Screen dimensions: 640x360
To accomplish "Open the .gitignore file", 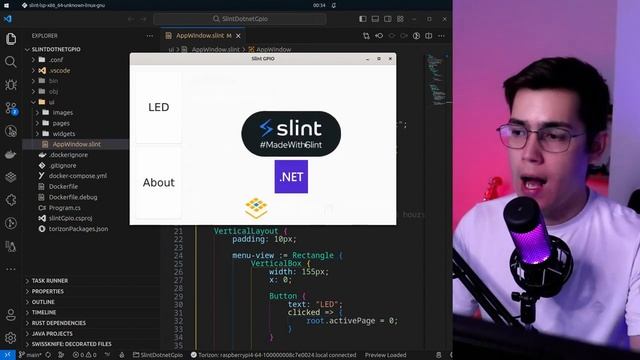I will 62,165.
